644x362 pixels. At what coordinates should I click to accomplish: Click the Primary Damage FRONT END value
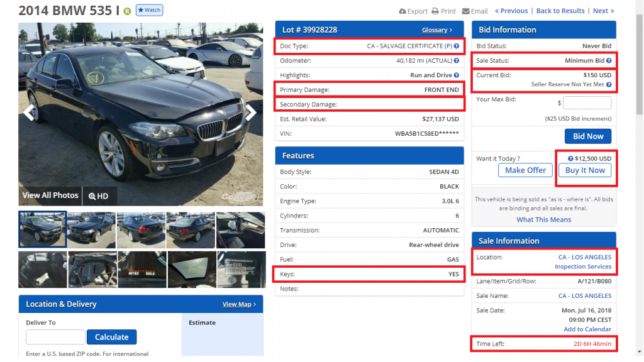(441, 90)
